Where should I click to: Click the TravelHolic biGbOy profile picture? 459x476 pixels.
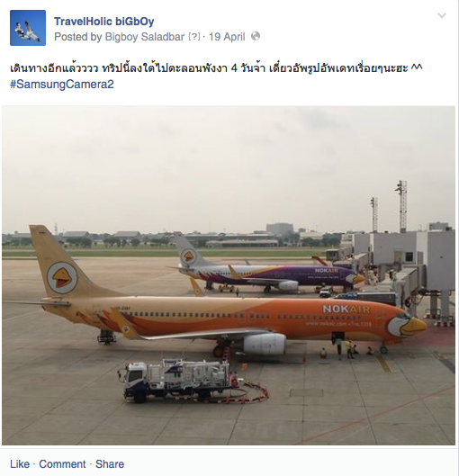[x=28, y=28]
